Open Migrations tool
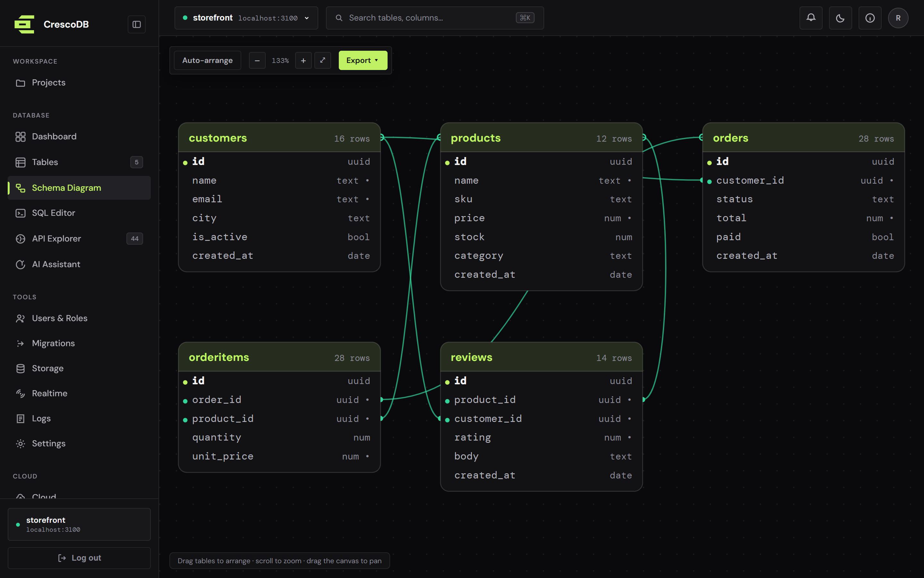 click(x=79, y=343)
